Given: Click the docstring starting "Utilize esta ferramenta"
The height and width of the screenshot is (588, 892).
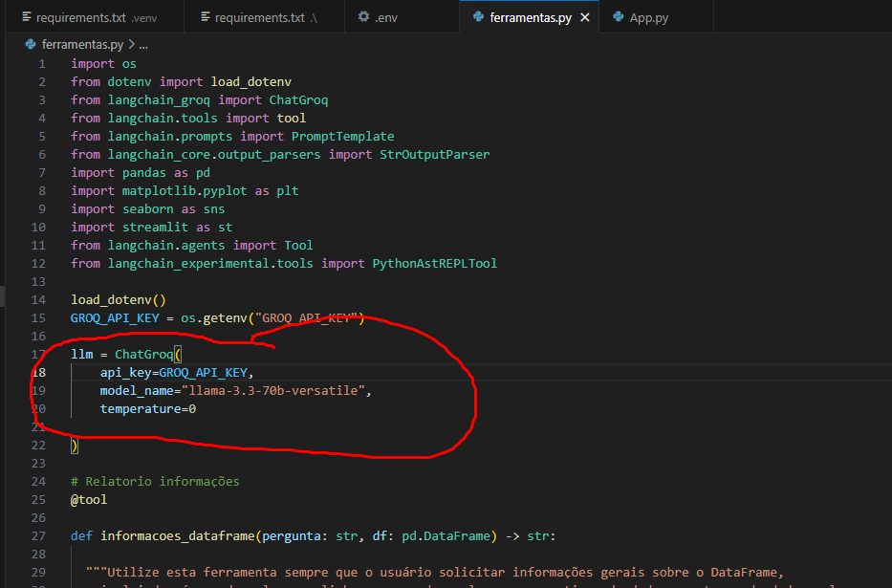Looking at the screenshot, I should click(x=435, y=573).
